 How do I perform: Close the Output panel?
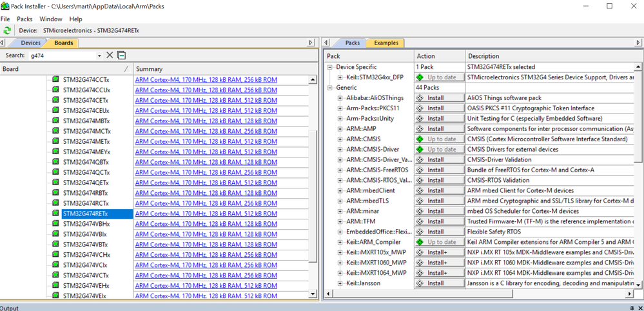pyautogui.click(x=639, y=308)
